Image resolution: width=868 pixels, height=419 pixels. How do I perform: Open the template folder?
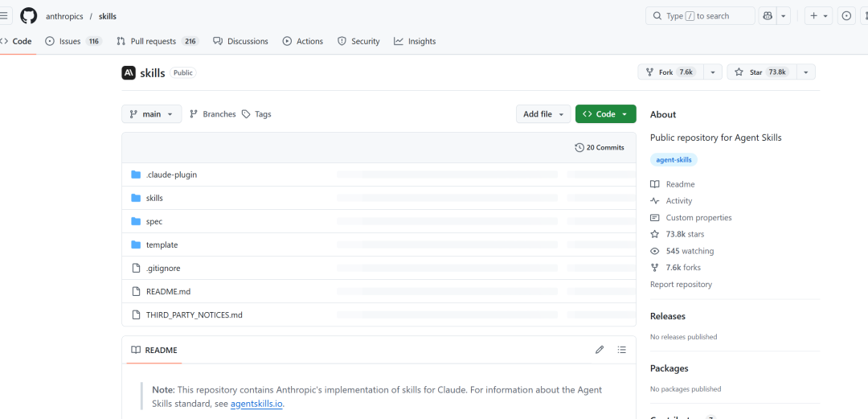click(x=162, y=244)
